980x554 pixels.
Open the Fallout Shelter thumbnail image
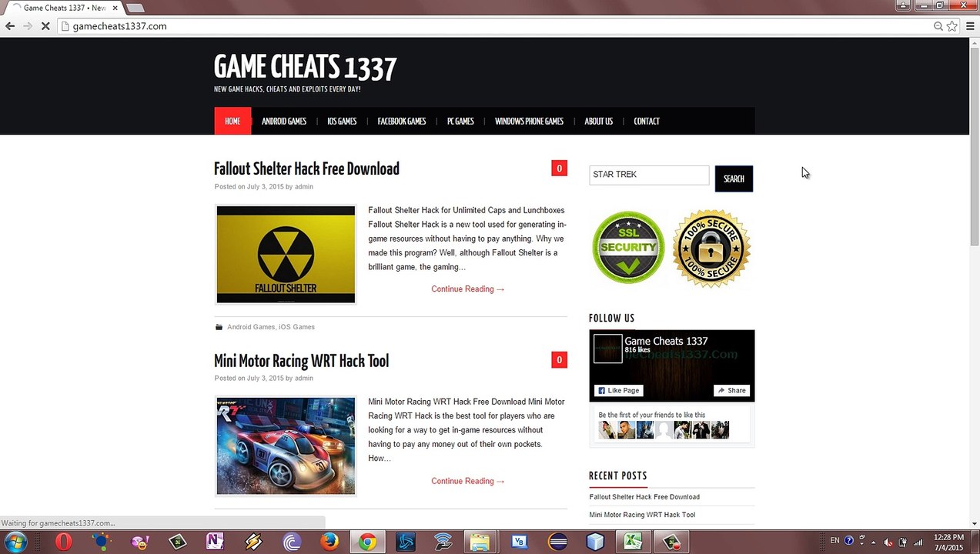click(x=286, y=254)
